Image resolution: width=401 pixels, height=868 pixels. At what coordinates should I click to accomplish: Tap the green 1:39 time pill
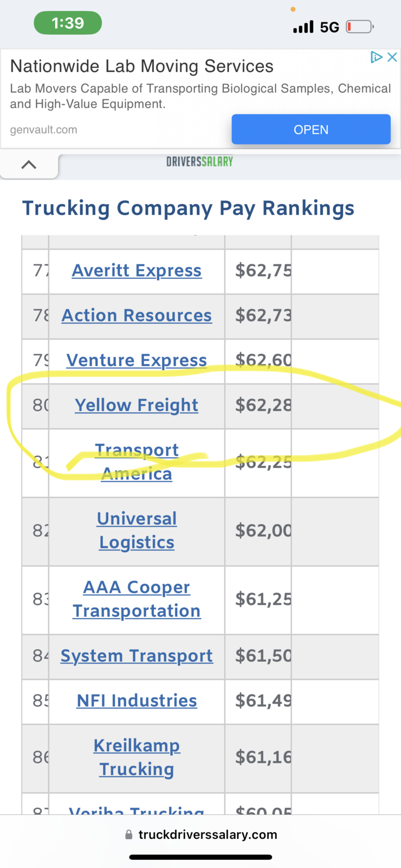pyautogui.click(x=68, y=23)
